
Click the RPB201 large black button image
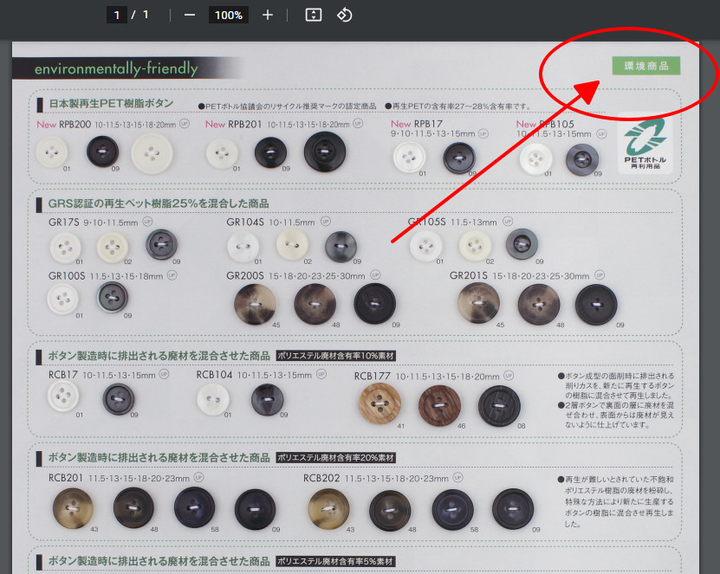tap(325, 152)
